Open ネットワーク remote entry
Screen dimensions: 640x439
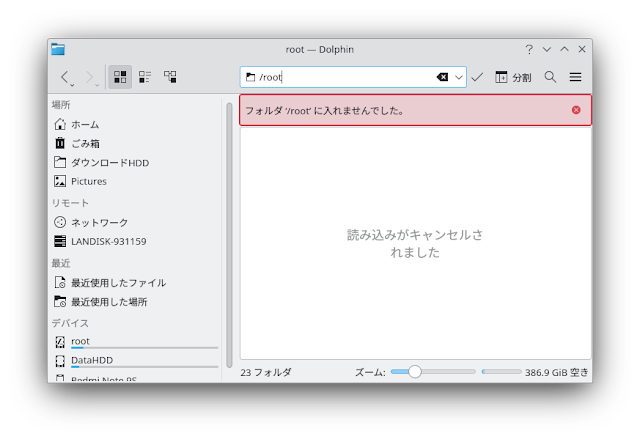point(137,222)
